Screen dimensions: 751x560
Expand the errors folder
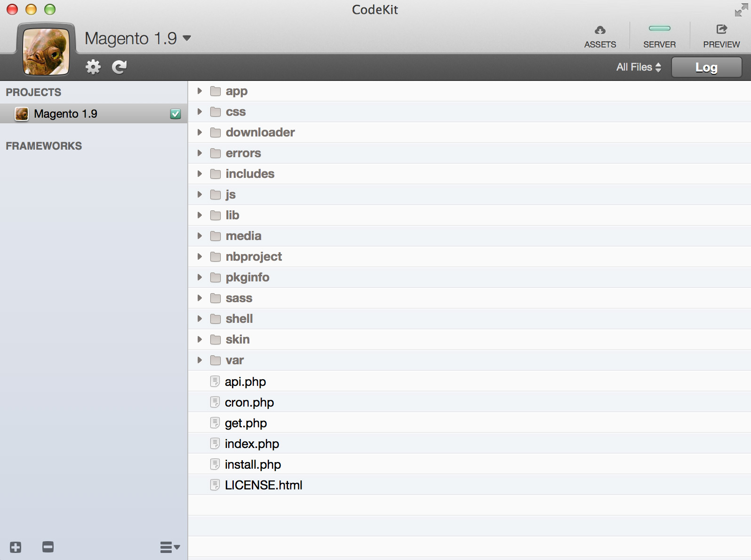click(200, 153)
